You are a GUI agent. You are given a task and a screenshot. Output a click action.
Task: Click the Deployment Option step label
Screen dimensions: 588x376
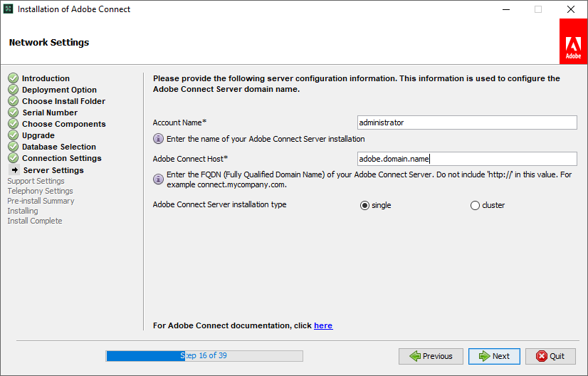59,90
